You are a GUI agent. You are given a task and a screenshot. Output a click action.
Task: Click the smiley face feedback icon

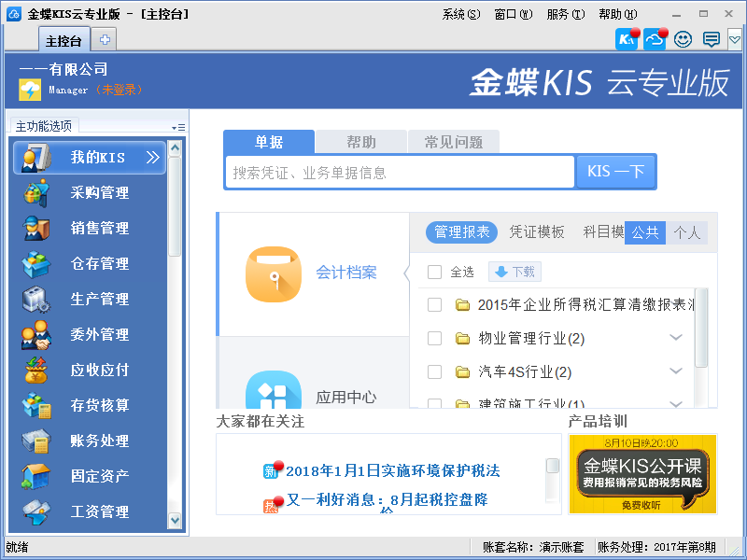point(683,39)
